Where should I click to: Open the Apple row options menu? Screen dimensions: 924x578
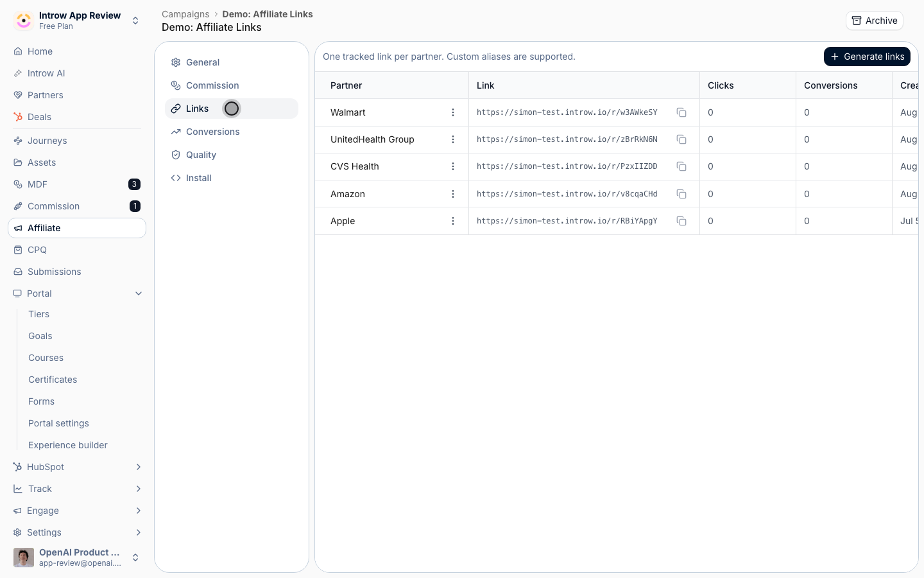[x=453, y=221]
